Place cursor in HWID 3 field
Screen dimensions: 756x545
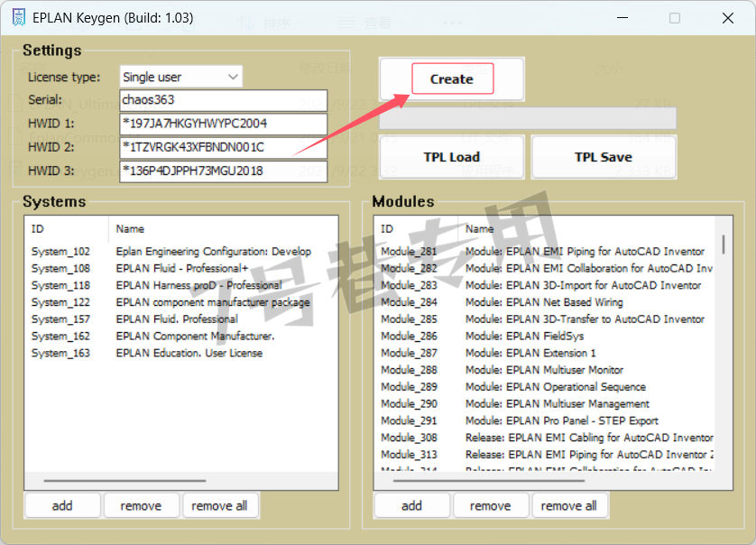(223, 171)
